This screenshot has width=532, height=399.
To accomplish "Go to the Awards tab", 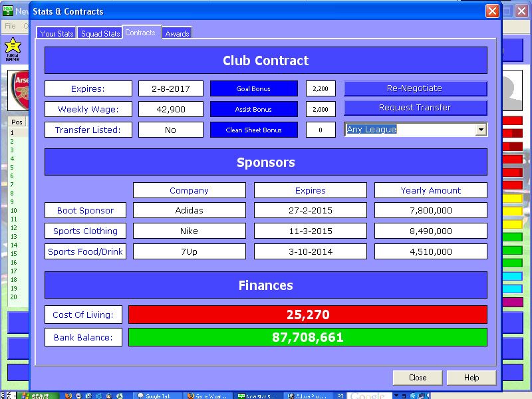I will [177, 33].
